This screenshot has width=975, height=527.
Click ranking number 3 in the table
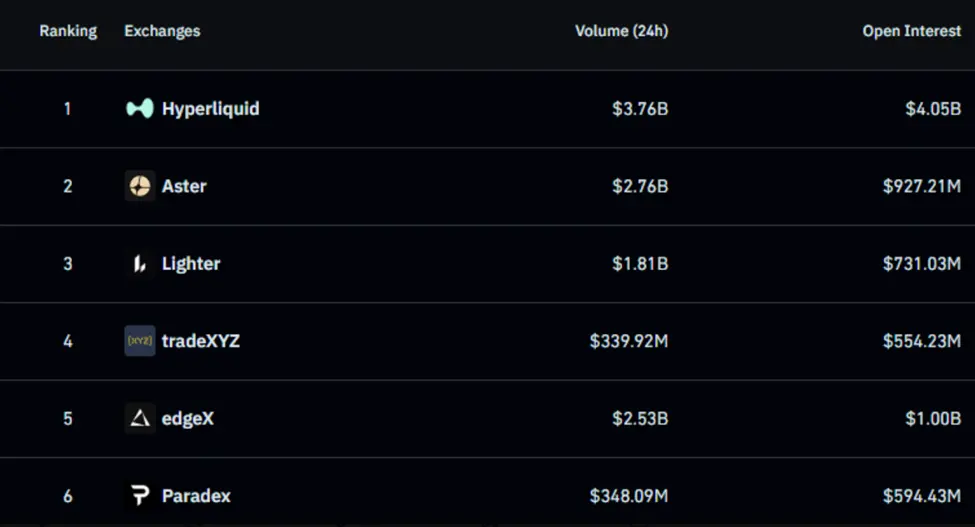tap(68, 264)
